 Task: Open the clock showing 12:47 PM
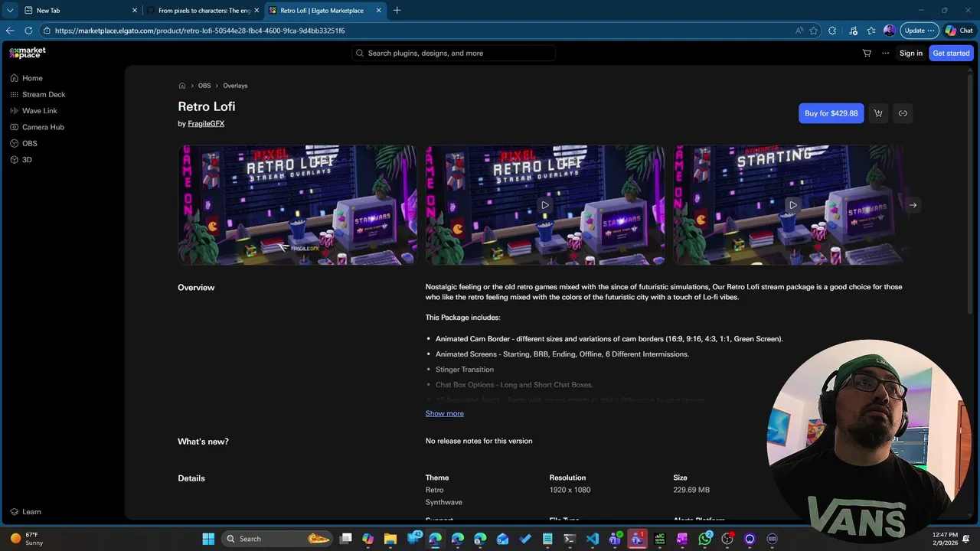tap(945, 539)
